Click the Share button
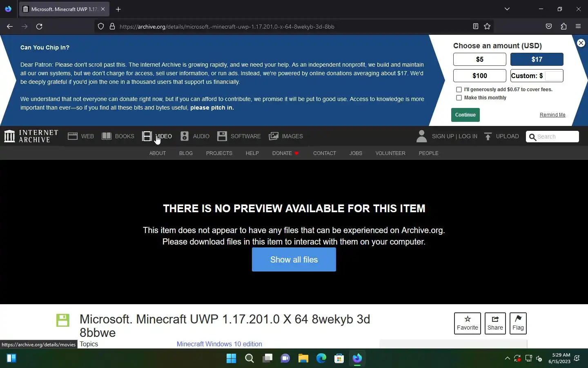588x368 pixels. [x=495, y=323]
